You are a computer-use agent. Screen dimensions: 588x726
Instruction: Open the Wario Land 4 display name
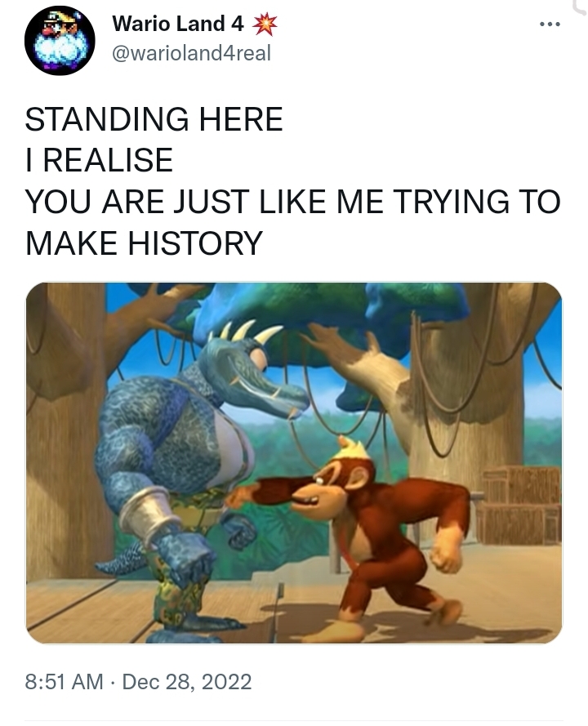click(x=178, y=24)
